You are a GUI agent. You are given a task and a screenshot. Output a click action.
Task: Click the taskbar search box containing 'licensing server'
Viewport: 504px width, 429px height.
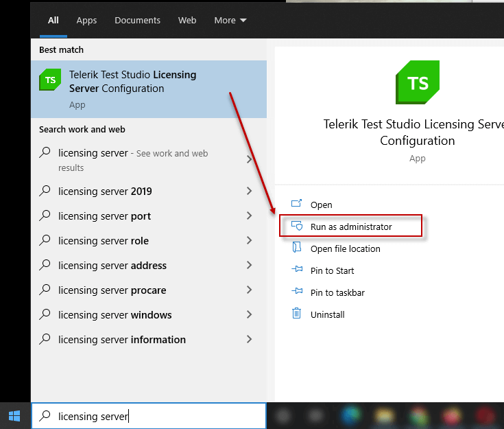[x=149, y=416]
